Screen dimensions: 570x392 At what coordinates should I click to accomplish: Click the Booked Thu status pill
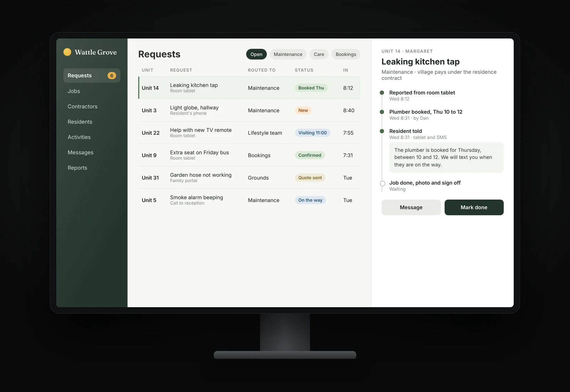tap(311, 88)
